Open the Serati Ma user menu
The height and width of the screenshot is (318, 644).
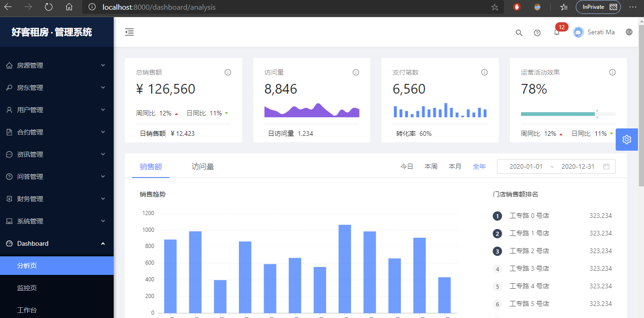pyautogui.click(x=594, y=32)
